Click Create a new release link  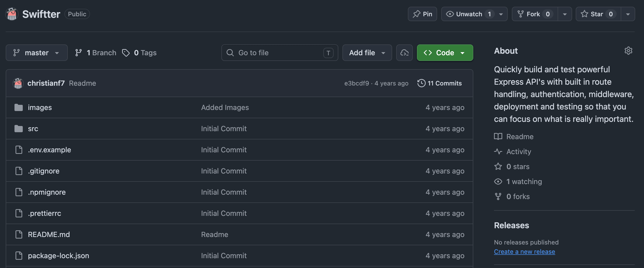pyautogui.click(x=525, y=252)
